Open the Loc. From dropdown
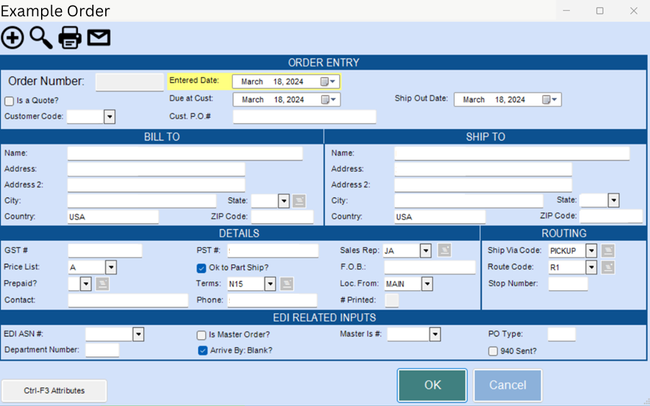The image size is (650, 406). pyautogui.click(x=426, y=284)
